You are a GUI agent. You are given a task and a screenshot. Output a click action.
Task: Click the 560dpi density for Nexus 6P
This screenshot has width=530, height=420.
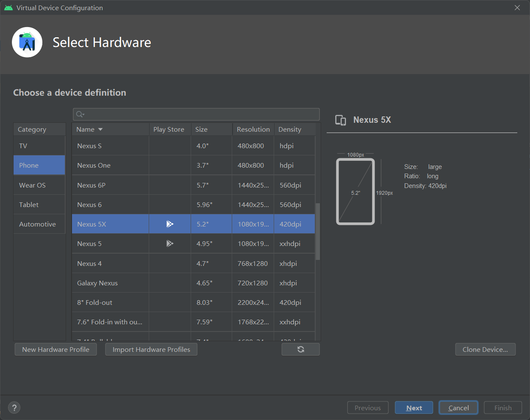(294, 185)
